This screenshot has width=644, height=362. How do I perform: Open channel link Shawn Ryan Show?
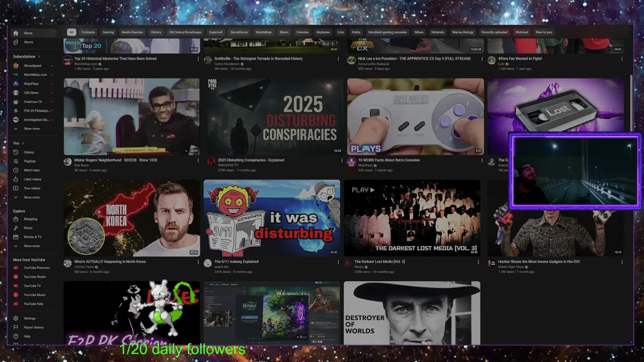pos(511,267)
